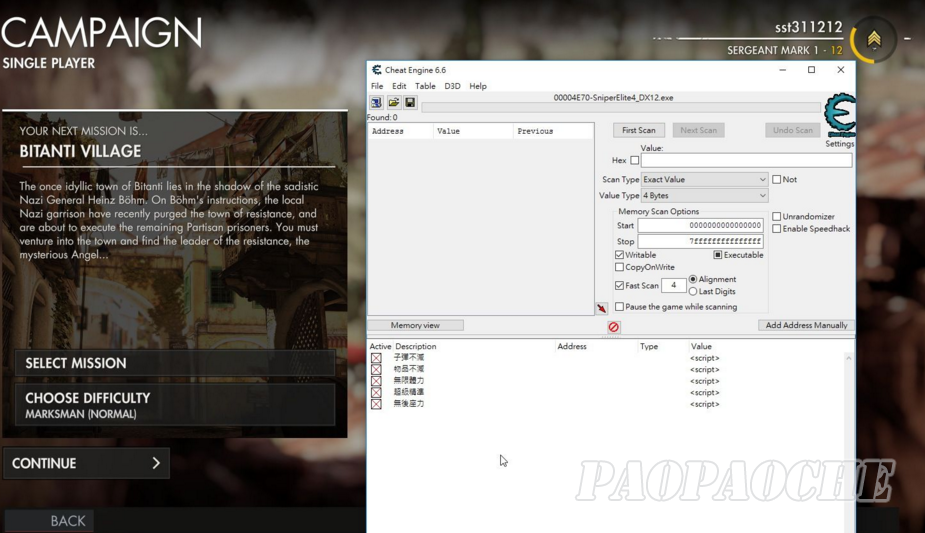Open Memory view
The width and height of the screenshot is (925, 533).
coord(415,325)
